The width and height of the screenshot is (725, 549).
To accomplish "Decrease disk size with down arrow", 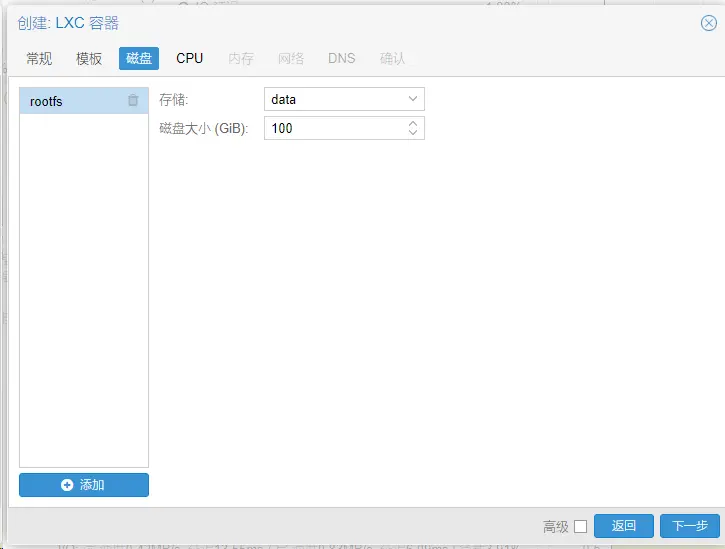I will [413, 133].
